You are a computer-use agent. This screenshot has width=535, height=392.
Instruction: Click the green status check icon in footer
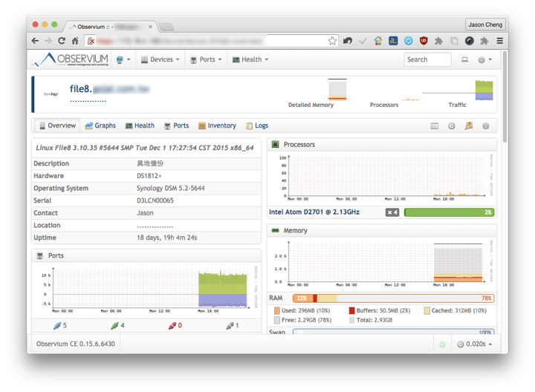443,344
